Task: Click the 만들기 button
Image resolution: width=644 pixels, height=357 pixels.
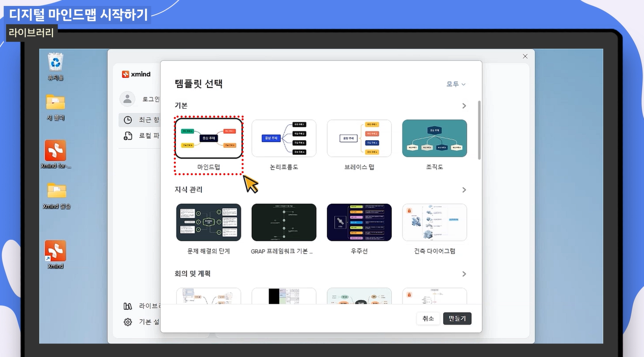Action: [457, 318]
